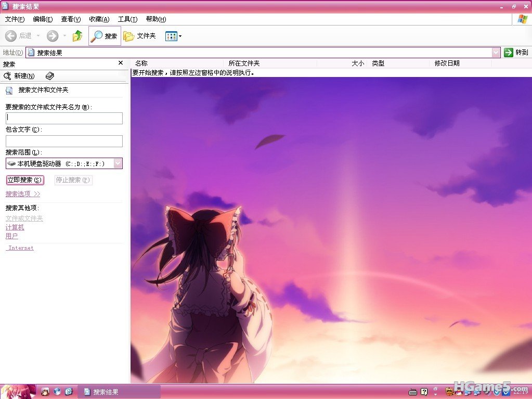
Task: Open the views icon dropdown
Action: [x=173, y=36]
